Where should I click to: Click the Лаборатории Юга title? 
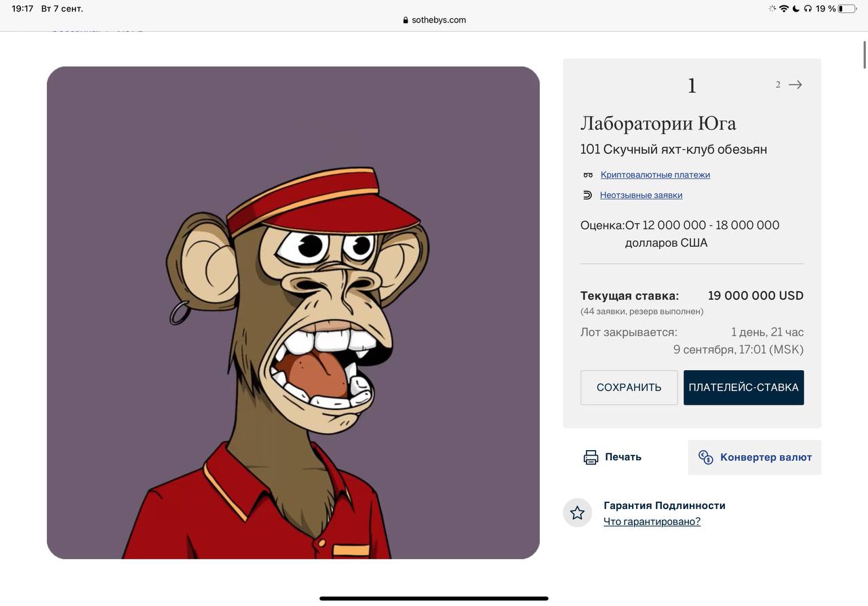click(x=658, y=123)
